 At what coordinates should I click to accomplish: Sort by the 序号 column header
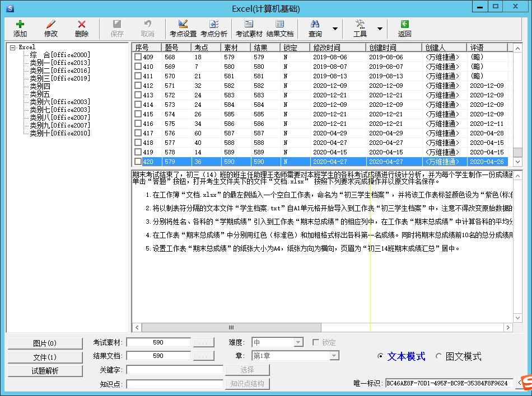tap(147, 48)
